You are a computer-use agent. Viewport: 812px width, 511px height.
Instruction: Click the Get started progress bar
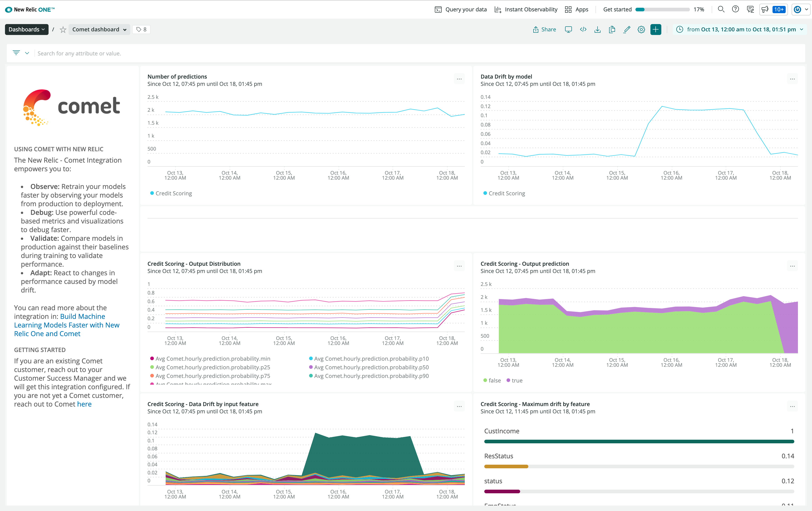(662, 10)
